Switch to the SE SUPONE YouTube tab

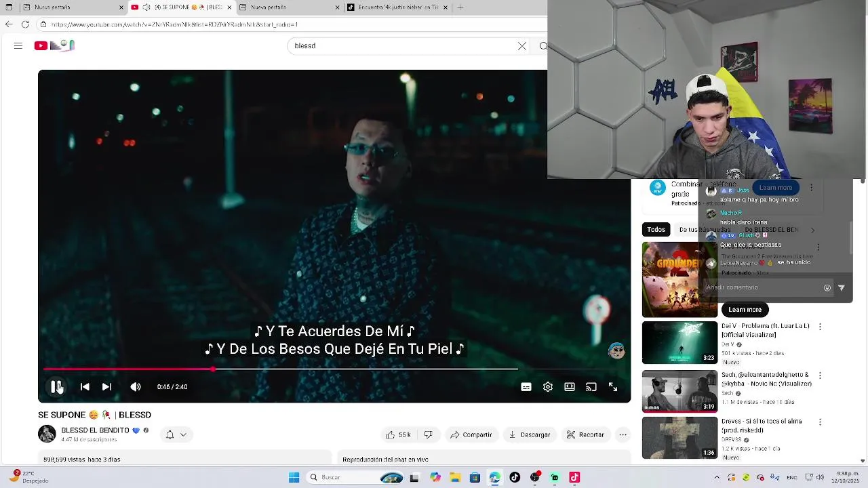182,7
